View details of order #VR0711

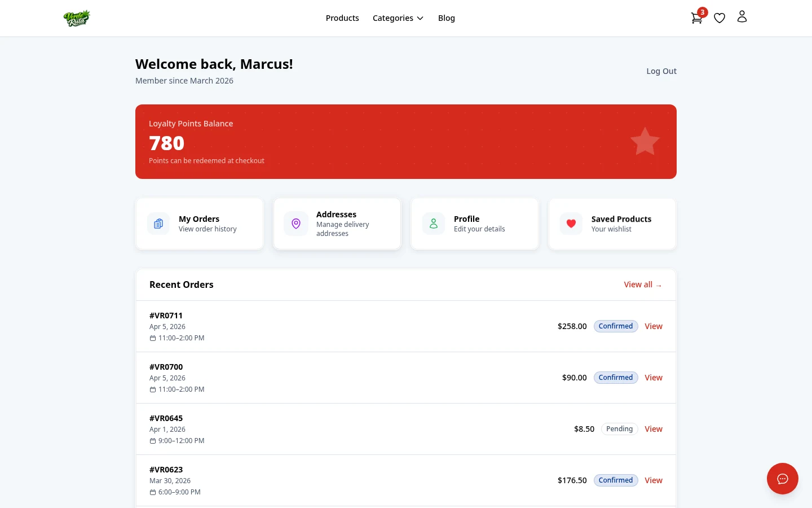(654, 326)
